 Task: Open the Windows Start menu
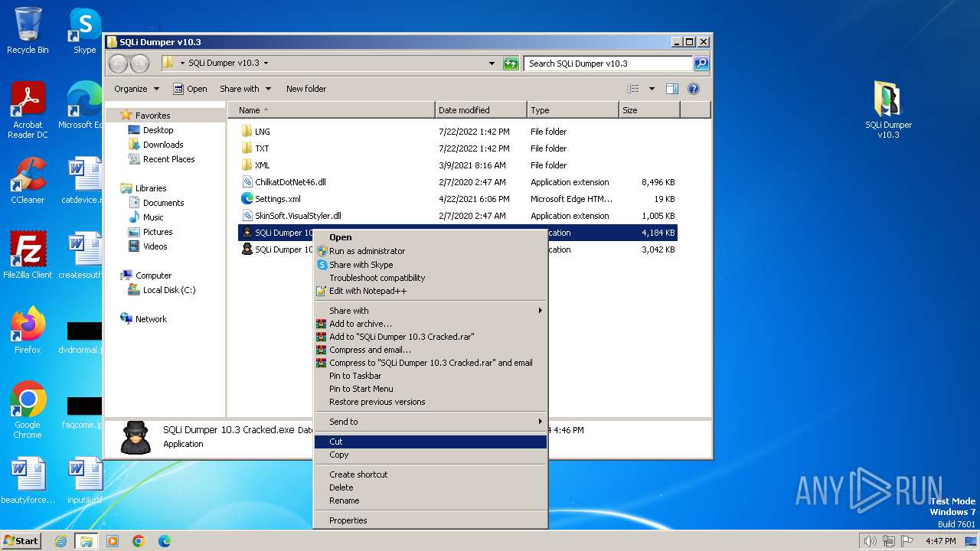[21, 541]
